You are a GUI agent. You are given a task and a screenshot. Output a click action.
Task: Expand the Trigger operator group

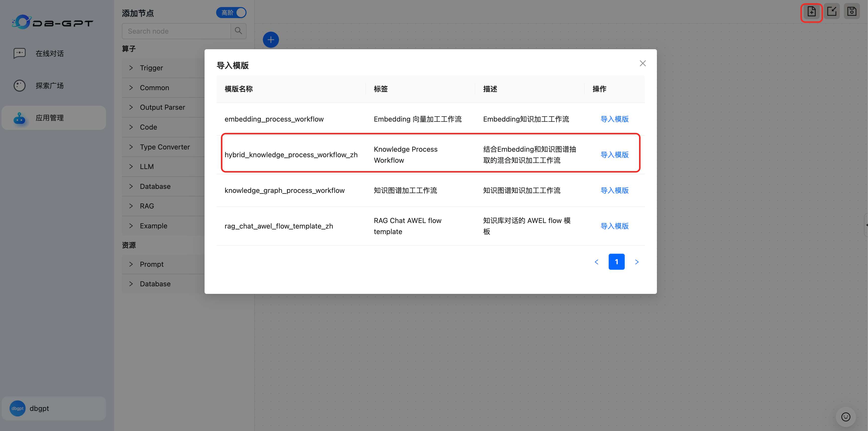[x=151, y=68]
